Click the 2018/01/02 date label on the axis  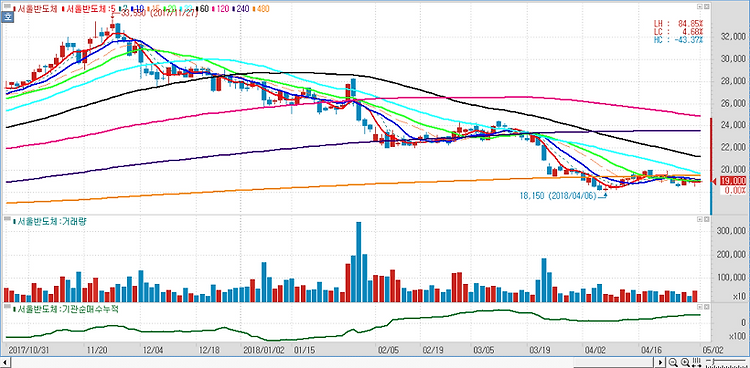(264, 350)
